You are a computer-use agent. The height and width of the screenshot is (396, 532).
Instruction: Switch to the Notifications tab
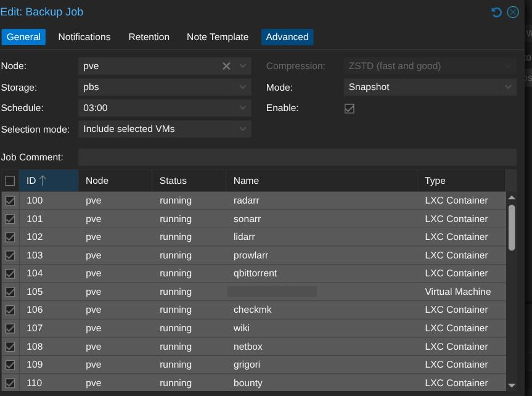[84, 36]
